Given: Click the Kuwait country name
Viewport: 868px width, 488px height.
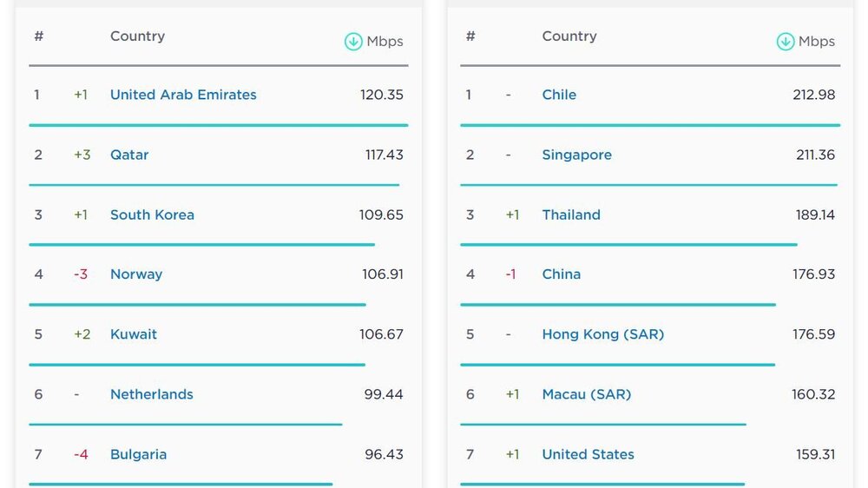Looking at the screenshot, I should click(x=134, y=334).
